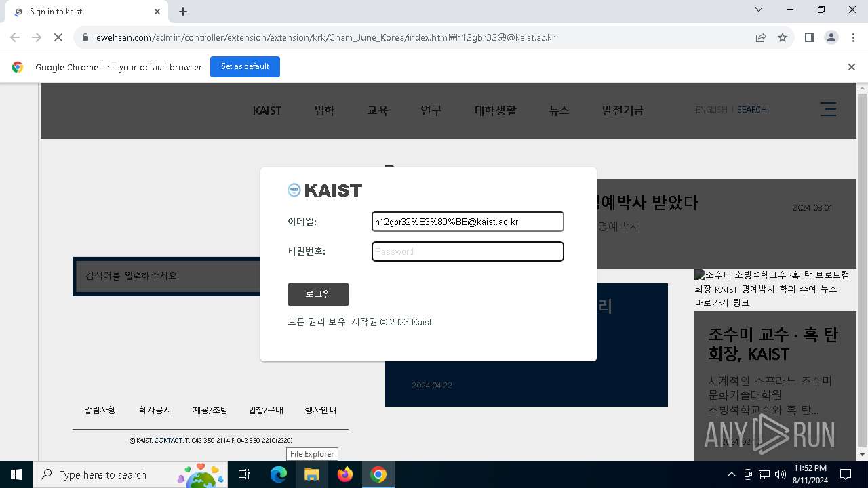868x488 pixels.
Task: View site information lock icon
Action: [85, 38]
